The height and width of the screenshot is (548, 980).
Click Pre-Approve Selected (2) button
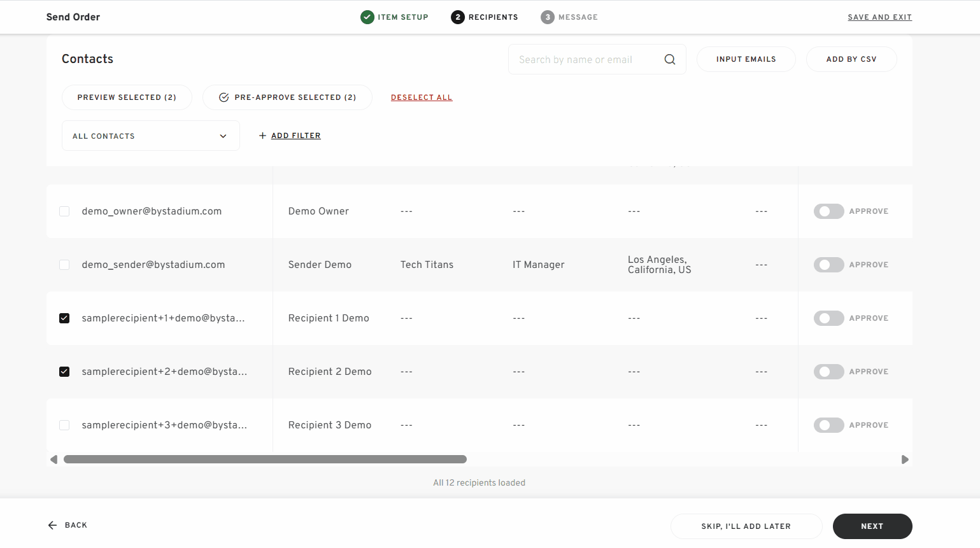pyautogui.click(x=287, y=97)
